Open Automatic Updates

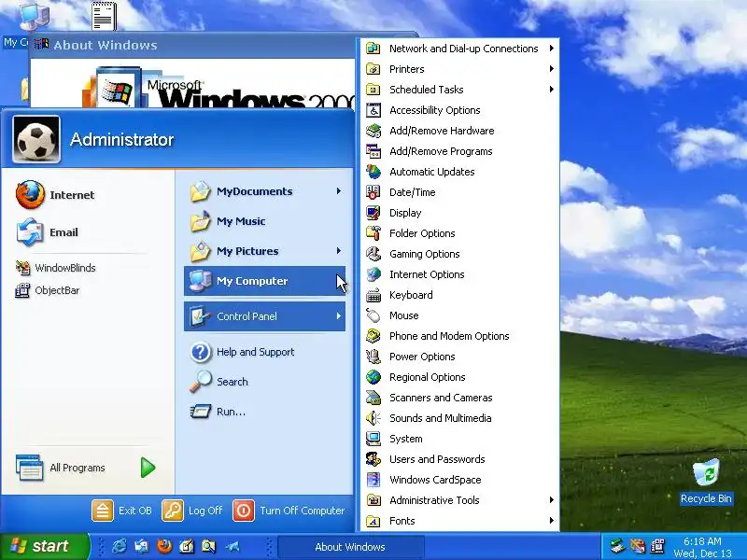coord(459,172)
